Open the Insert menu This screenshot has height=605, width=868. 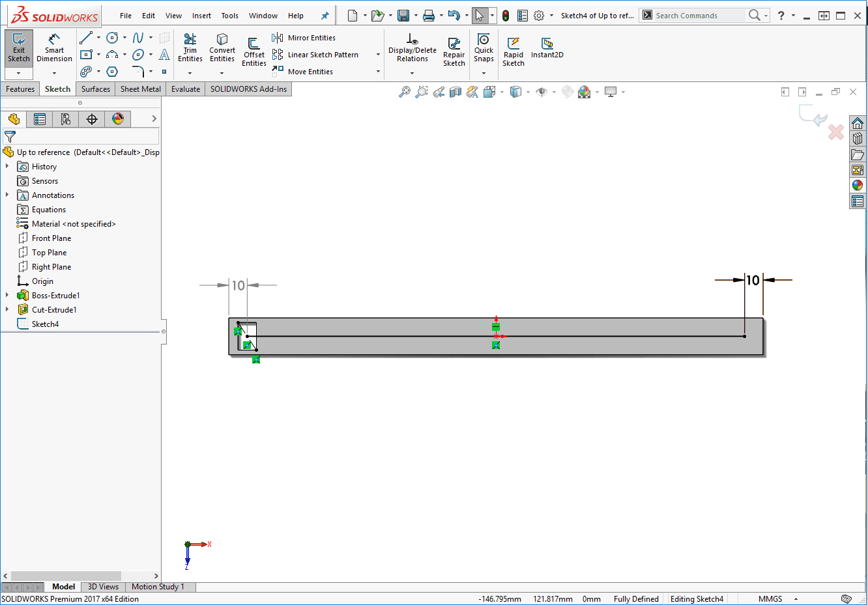pyautogui.click(x=201, y=16)
